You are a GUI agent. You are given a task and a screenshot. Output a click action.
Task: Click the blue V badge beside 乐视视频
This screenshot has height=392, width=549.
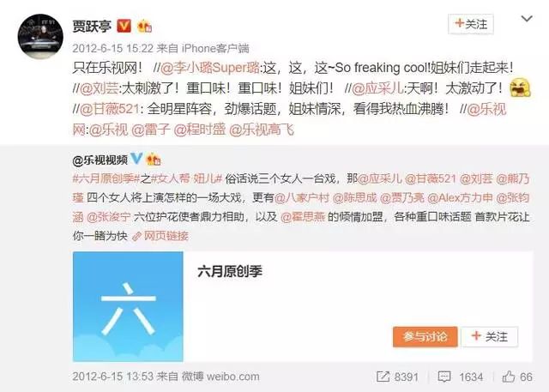136,159
